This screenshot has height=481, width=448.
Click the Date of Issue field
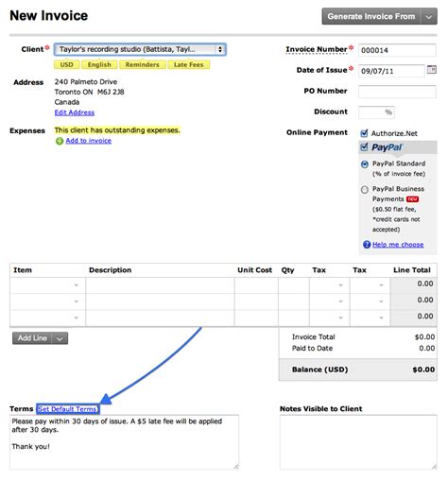(x=391, y=71)
